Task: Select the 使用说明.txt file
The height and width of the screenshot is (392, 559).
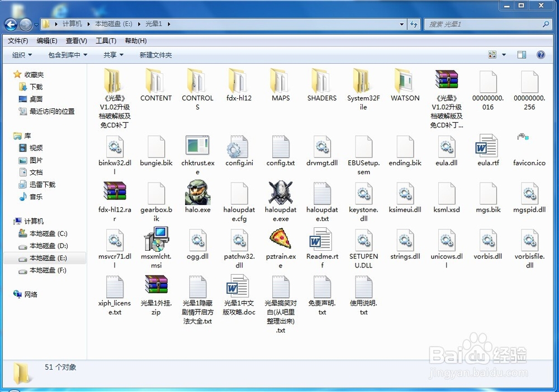Action: 364,286
